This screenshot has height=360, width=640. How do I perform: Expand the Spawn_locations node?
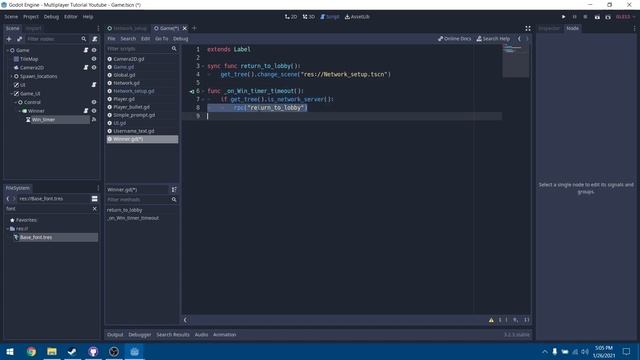11,76
